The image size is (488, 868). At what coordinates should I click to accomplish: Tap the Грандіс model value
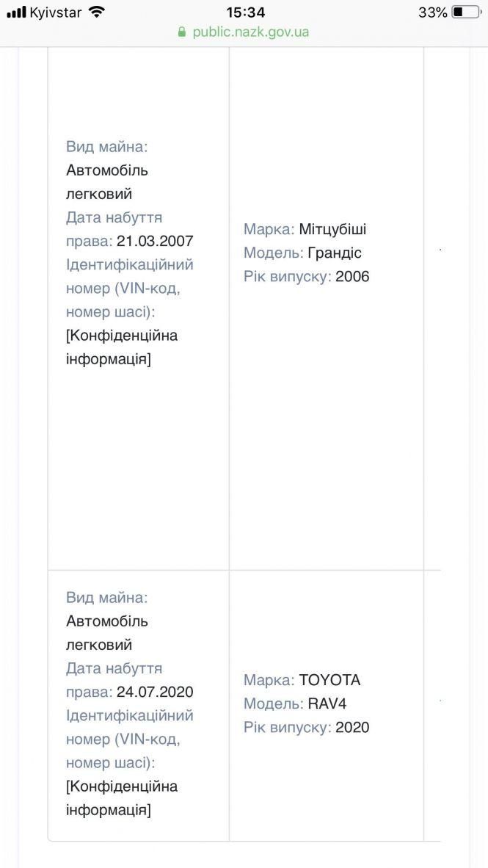335,253
